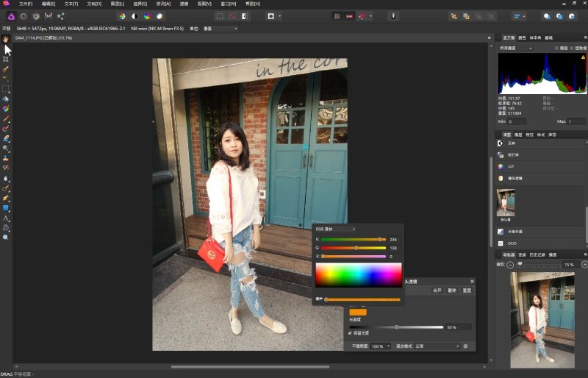Toggle the 保留光度 checkbox

(350, 333)
